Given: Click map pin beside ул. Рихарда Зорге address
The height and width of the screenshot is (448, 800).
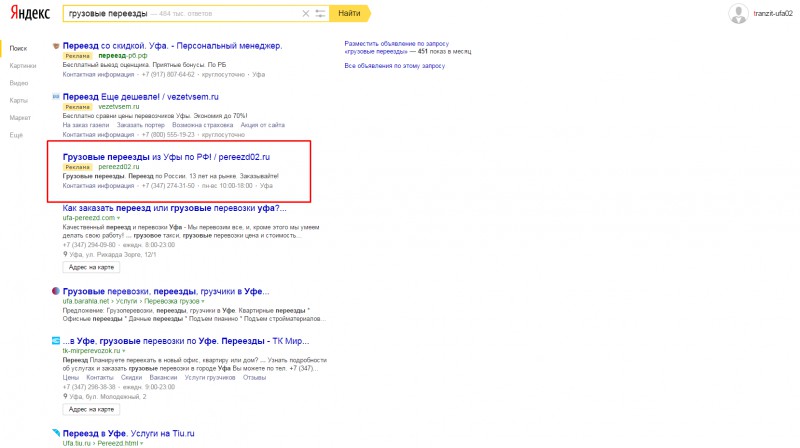Looking at the screenshot, I should [x=65, y=254].
